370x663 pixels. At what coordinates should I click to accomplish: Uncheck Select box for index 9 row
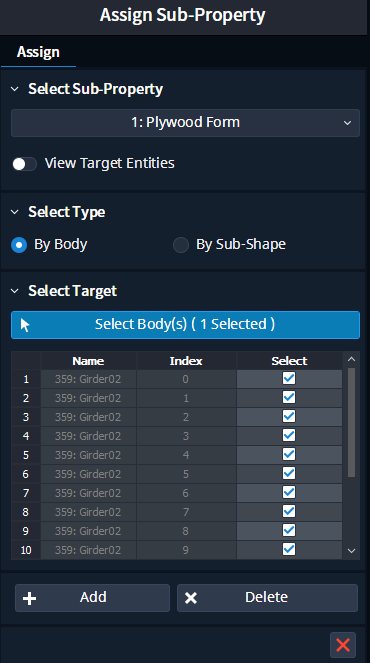click(x=289, y=550)
